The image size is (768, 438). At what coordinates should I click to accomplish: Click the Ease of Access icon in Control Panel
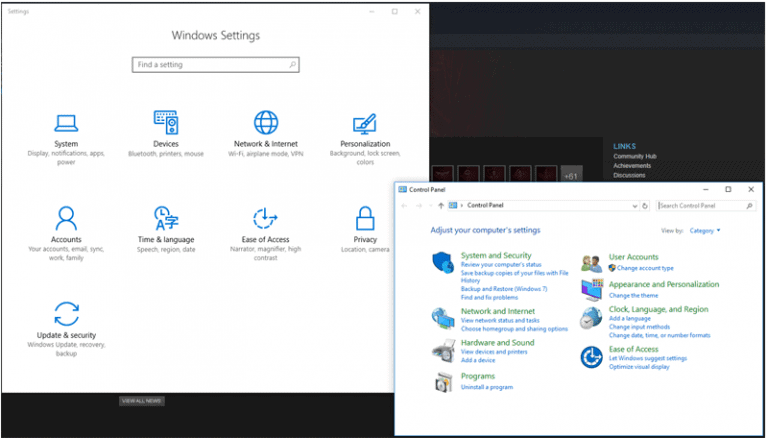(x=592, y=357)
